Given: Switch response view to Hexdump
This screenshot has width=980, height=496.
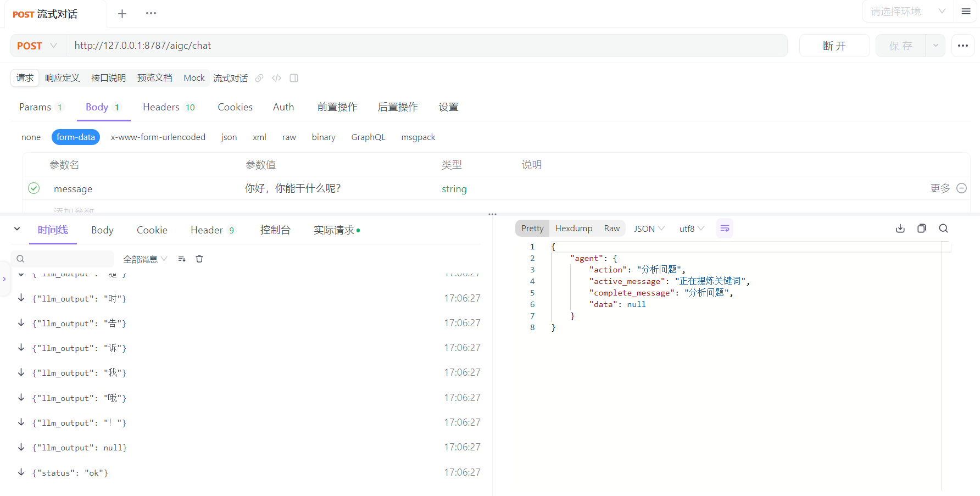Looking at the screenshot, I should click(573, 229).
